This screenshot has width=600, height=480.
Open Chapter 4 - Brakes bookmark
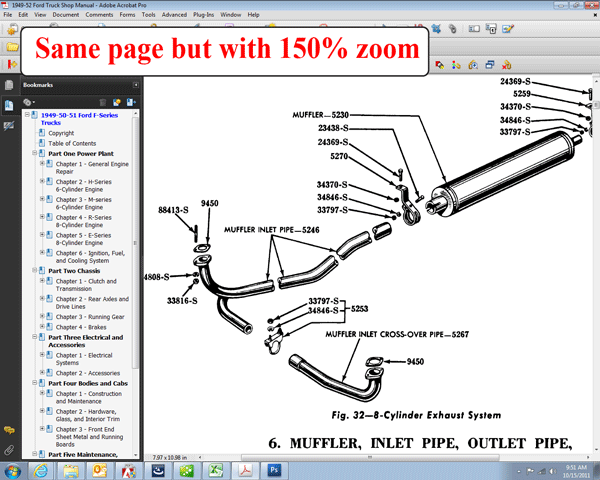pos(81,327)
